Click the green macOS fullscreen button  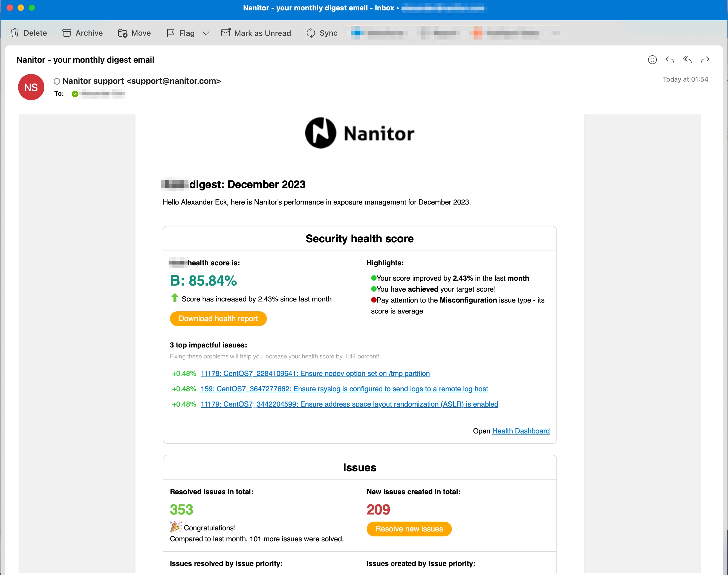click(x=32, y=8)
